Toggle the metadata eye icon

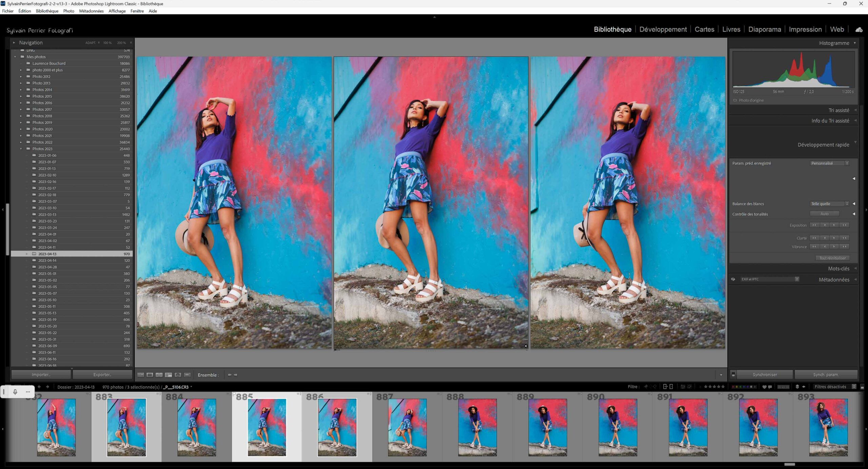[x=733, y=279]
